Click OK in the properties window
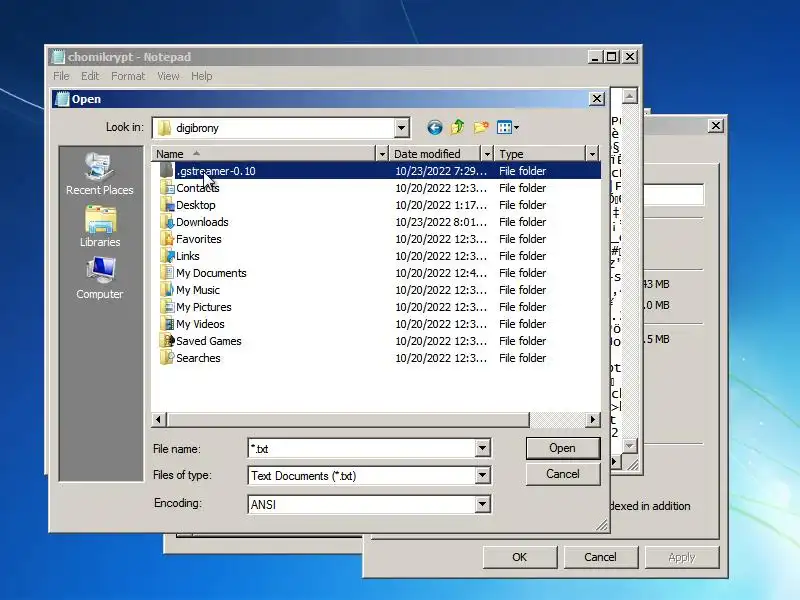 point(519,557)
